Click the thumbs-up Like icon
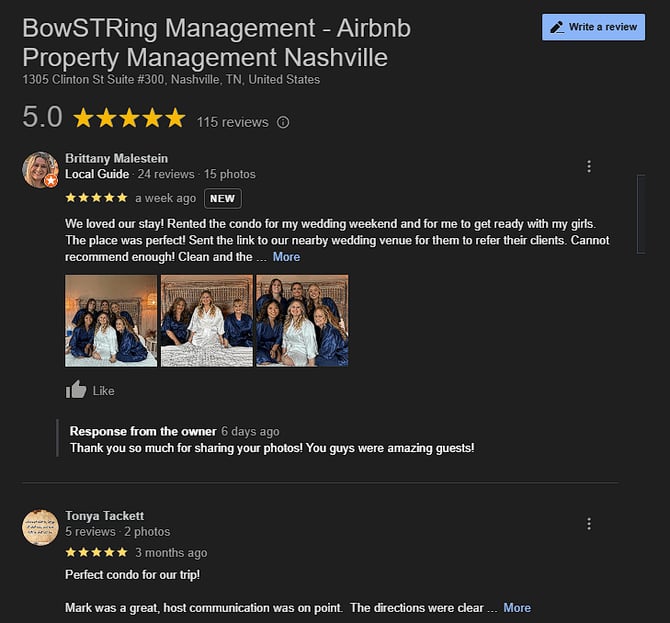The width and height of the screenshot is (670, 623). click(x=76, y=389)
